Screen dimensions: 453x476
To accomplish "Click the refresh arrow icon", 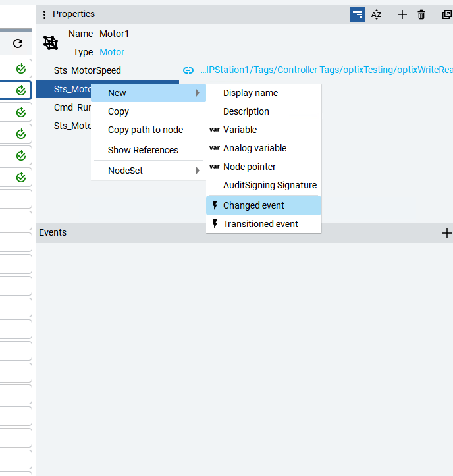I will tap(18, 43).
